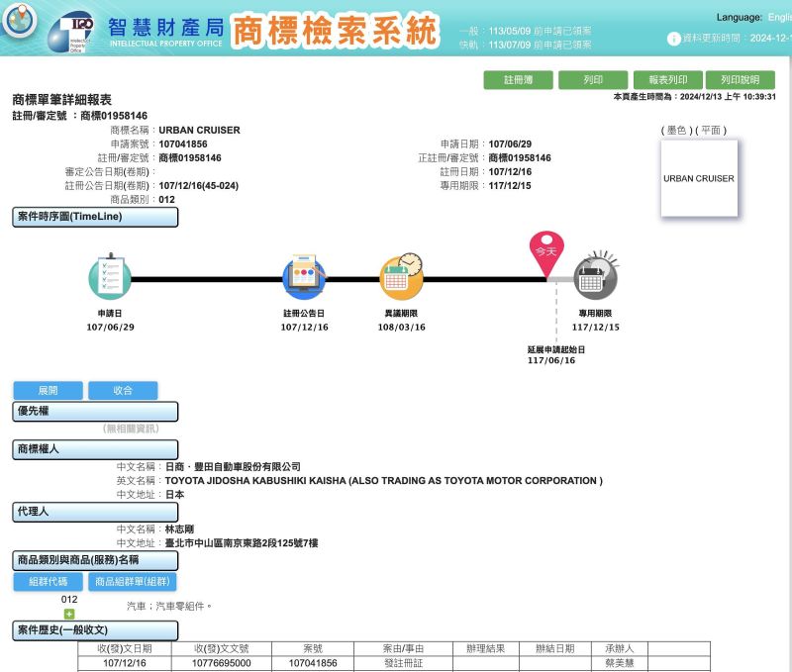Click document number 10776695000 in history table
The width and height of the screenshot is (792, 672).
(221, 663)
